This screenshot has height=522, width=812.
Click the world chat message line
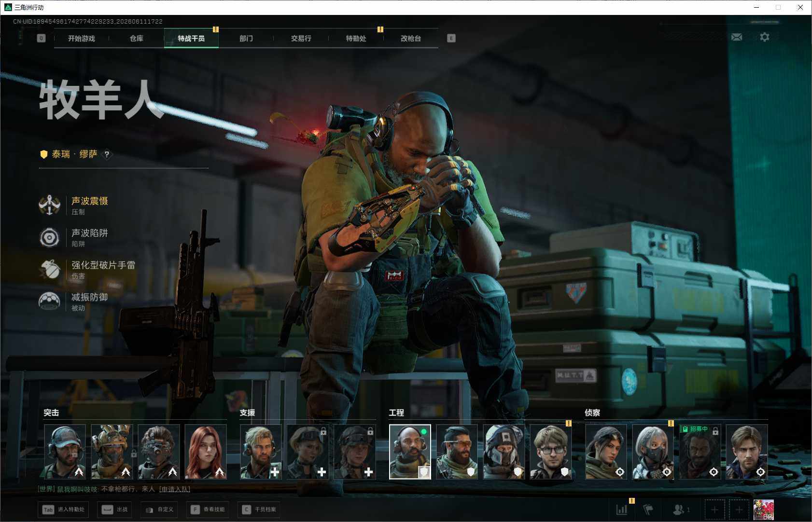point(114,489)
